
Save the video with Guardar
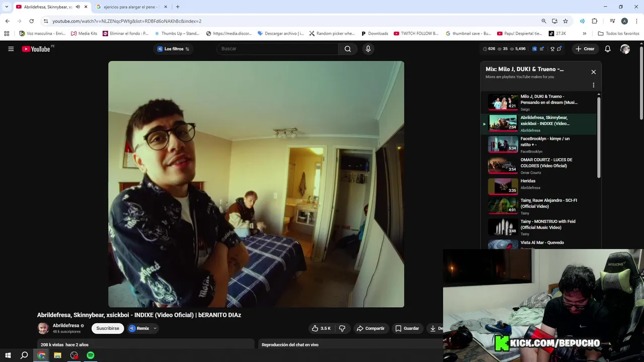[x=407, y=328]
